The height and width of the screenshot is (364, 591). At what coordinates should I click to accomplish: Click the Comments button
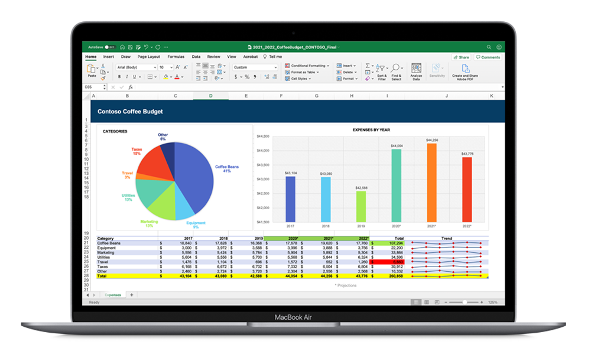[x=488, y=57]
